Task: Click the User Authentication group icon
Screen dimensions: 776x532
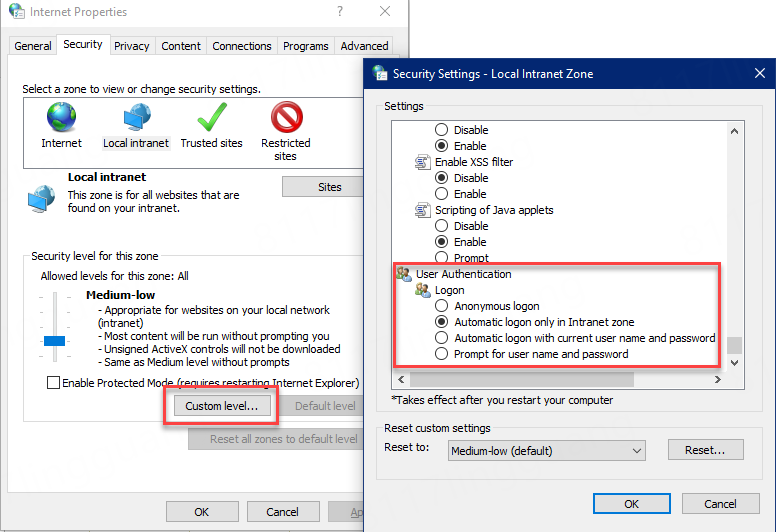Action: point(404,274)
